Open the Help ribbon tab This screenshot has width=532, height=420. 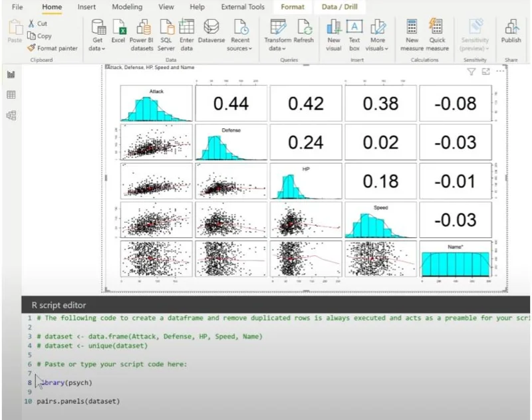197,7
